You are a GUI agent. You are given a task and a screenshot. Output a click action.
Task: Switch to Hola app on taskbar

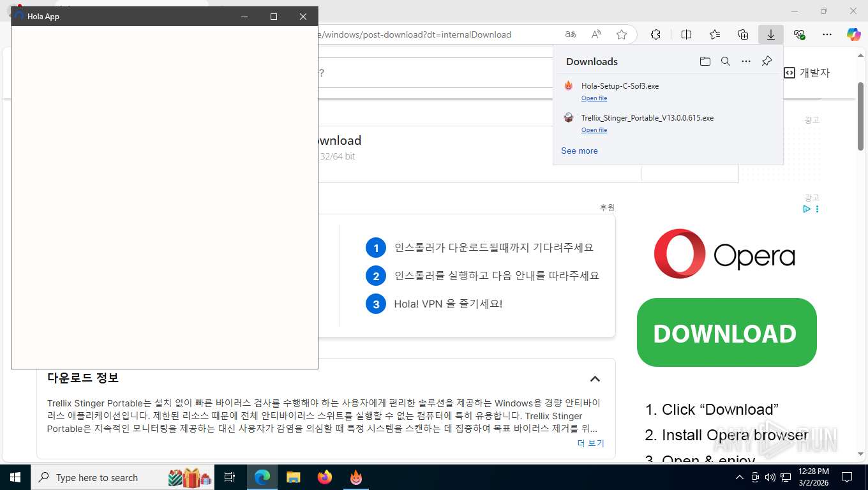(356, 477)
